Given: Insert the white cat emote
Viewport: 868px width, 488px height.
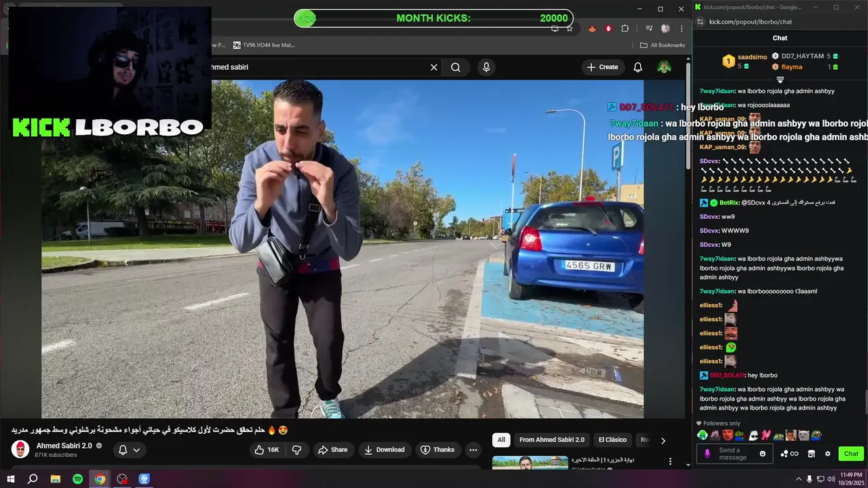Looking at the screenshot, I should pos(804,435).
